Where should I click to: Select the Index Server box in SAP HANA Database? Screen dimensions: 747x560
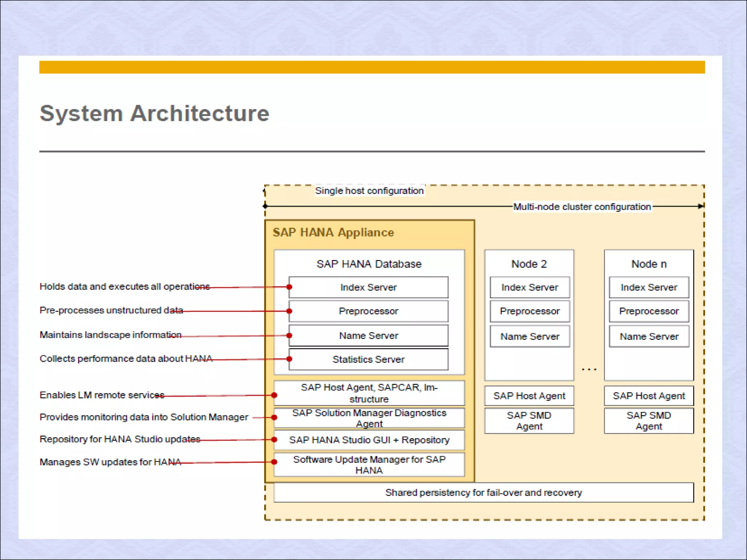(x=368, y=287)
